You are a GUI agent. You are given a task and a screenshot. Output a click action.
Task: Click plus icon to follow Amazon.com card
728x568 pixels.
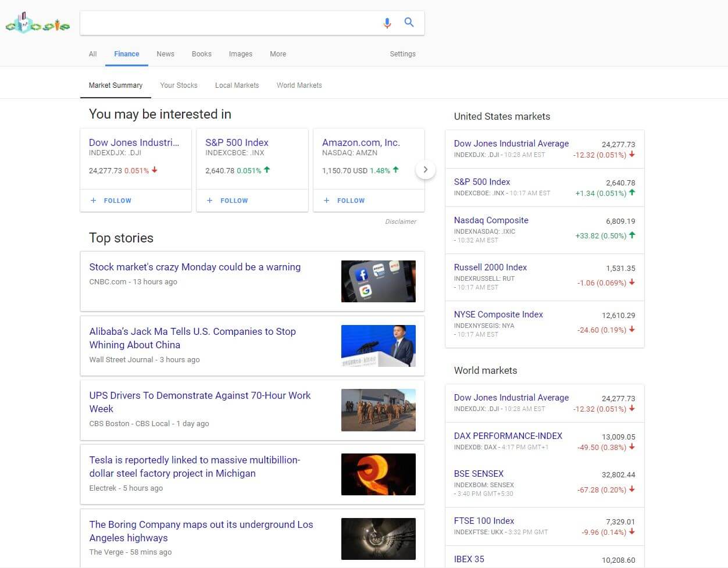(327, 201)
